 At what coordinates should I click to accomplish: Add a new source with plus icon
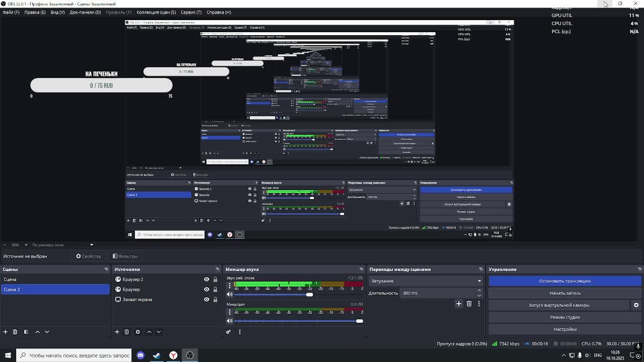117,332
